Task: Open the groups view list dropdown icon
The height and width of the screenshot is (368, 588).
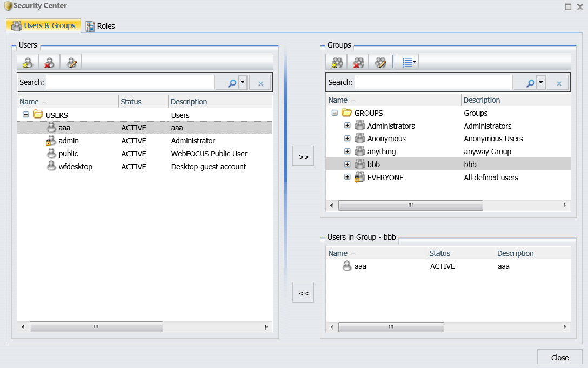Action: pyautogui.click(x=408, y=62)
